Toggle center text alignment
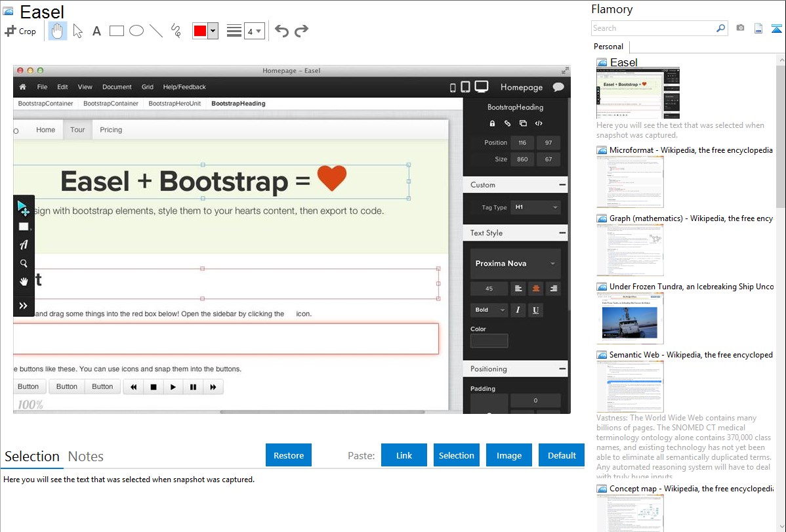Viewport: 786px width, 532px height. [x=536, y=289]
